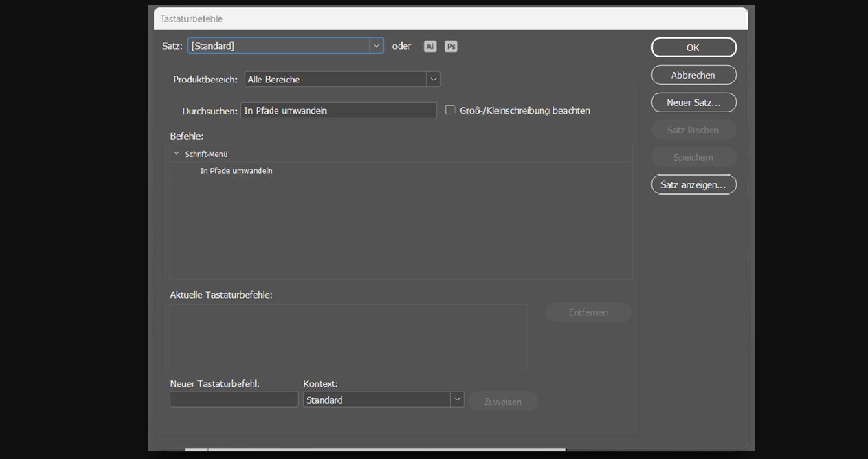
Task: Click the Illustrator (Ai) shortcut set icon
Action: click(x=430, y=47)
